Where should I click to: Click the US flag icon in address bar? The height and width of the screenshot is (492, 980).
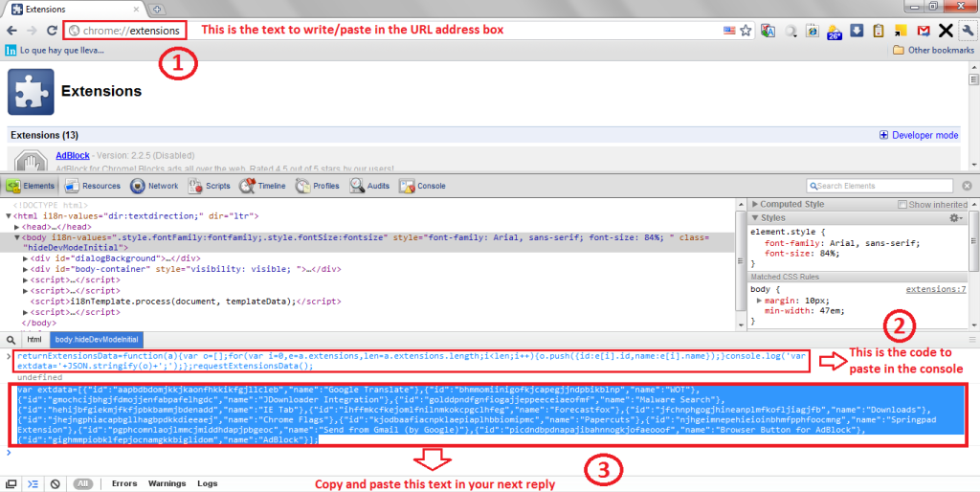pyautogui.click(x=729, y=30)
